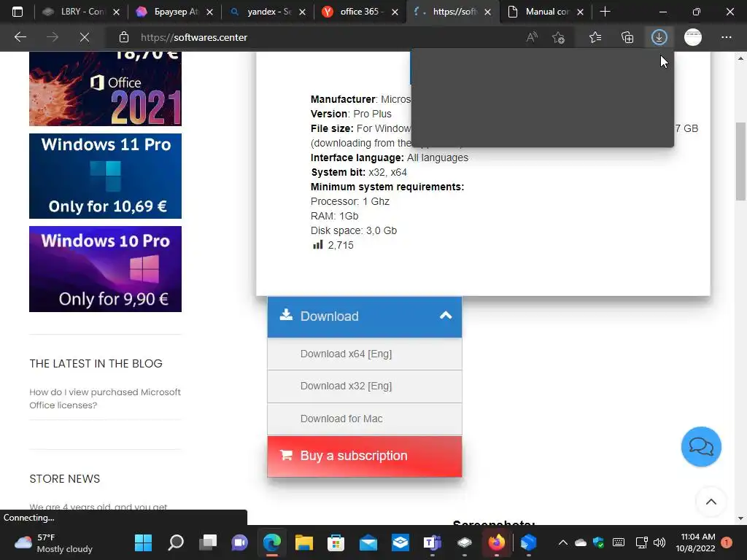Add this page to favorites

pyautogui.click(x=558, y=37)
